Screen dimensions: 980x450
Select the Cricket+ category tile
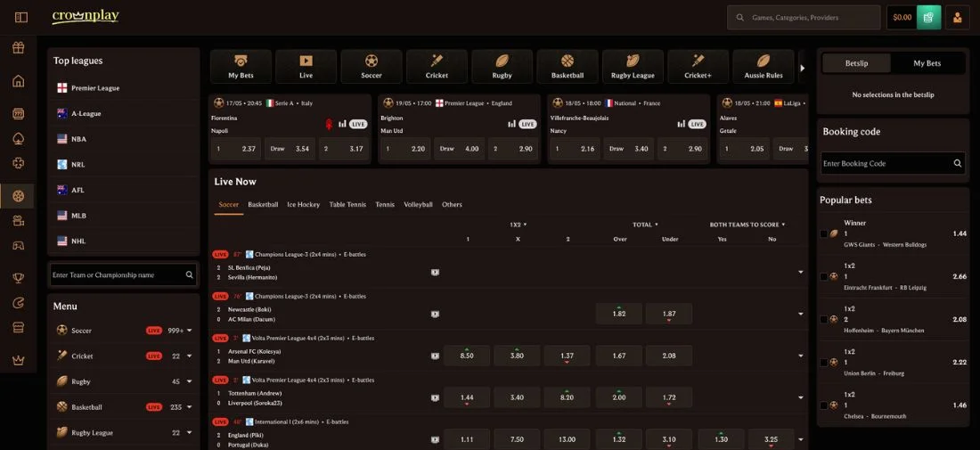click(698, 66)
